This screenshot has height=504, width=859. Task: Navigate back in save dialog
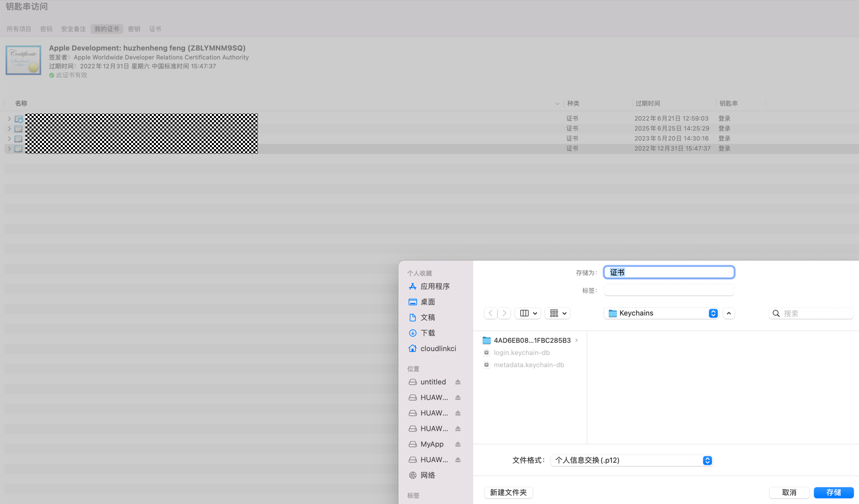(491, 313)
